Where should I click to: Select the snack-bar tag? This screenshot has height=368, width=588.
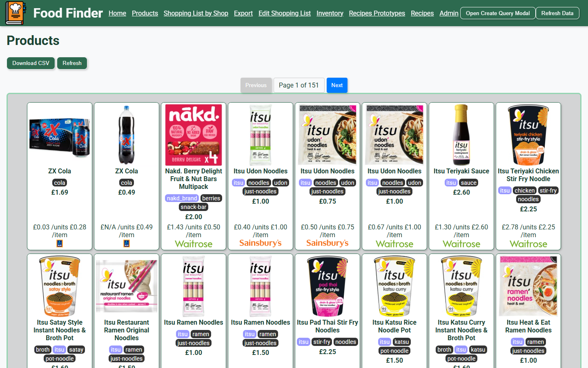194,207
